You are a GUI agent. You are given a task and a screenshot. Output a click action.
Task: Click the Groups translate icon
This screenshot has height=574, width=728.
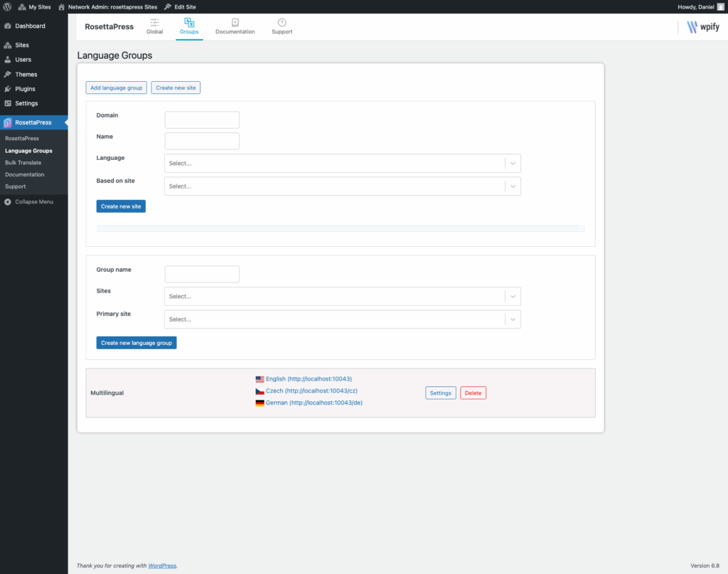point(189,22)
